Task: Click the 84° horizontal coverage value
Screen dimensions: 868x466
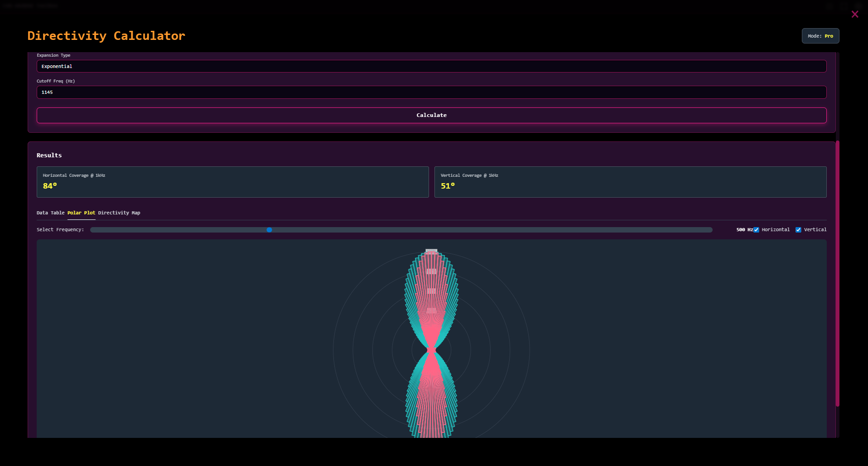Action: click(50, 186)
